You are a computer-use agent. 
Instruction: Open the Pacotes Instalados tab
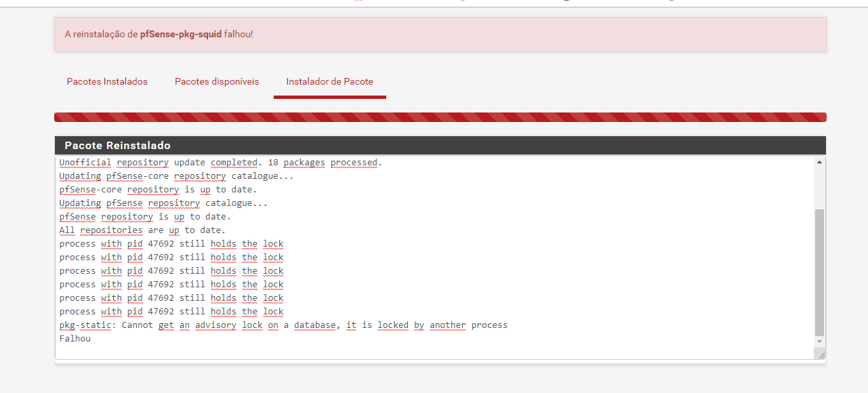tap(107, 81)
